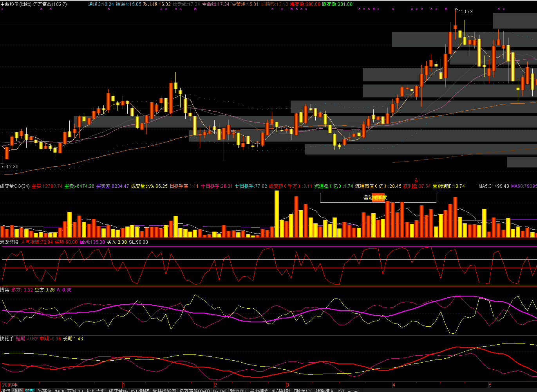The width and height of the screenshot is (537, 392).
Task: Switch to the MACD indicator tab
Action: (59, 390)
